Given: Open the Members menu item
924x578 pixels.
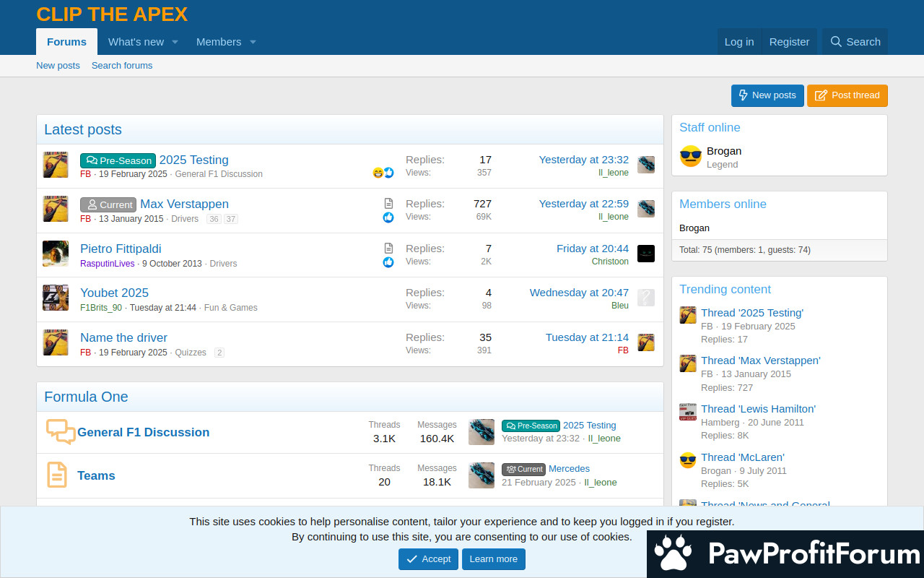Looking at the screenshot, I should click(x=219, y=42).
